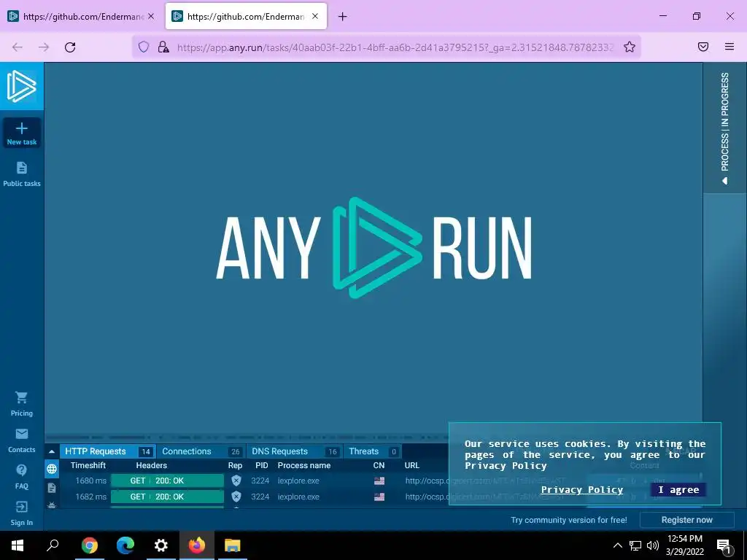Click the ANY.RUN logo in the sidebar
Screen dimensions: 747x560
(x=21, y=86)
